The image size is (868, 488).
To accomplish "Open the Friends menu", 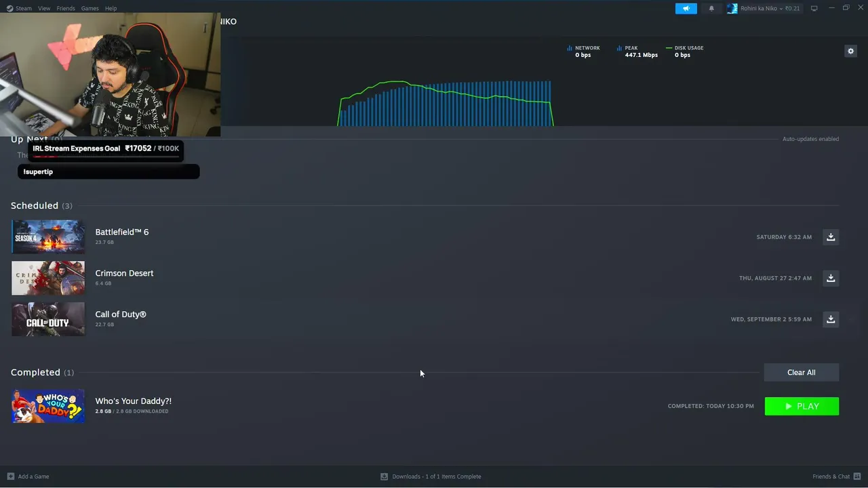I will coord(66,8).
